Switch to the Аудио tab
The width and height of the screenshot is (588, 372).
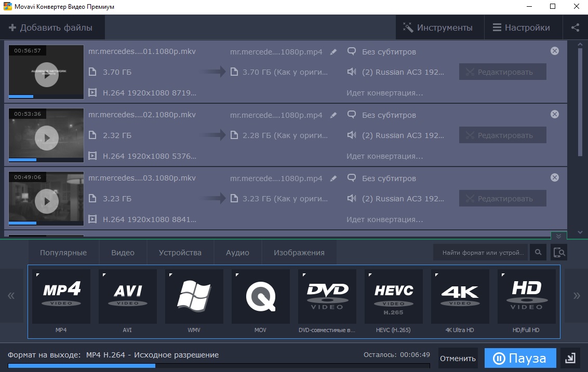tap(237, 253)
